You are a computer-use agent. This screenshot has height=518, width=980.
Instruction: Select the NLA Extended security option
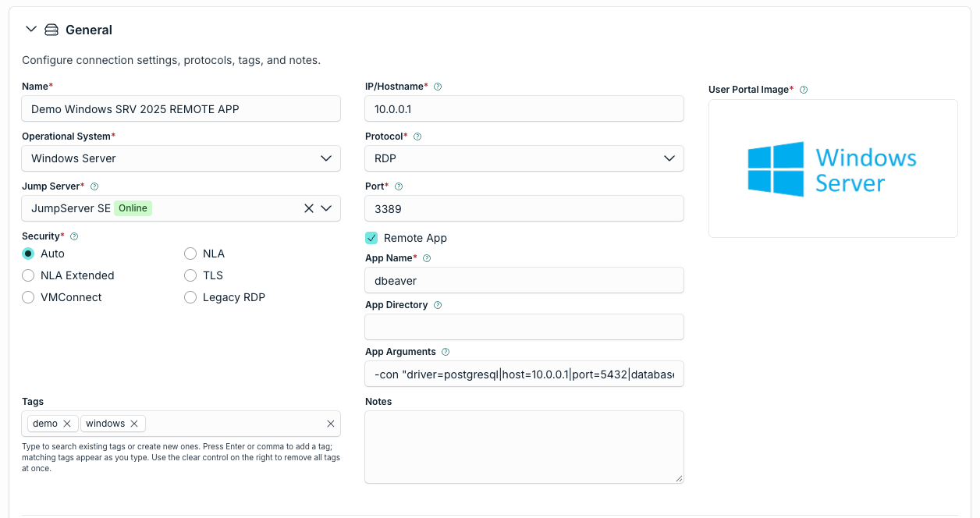[x=28, y=275]
